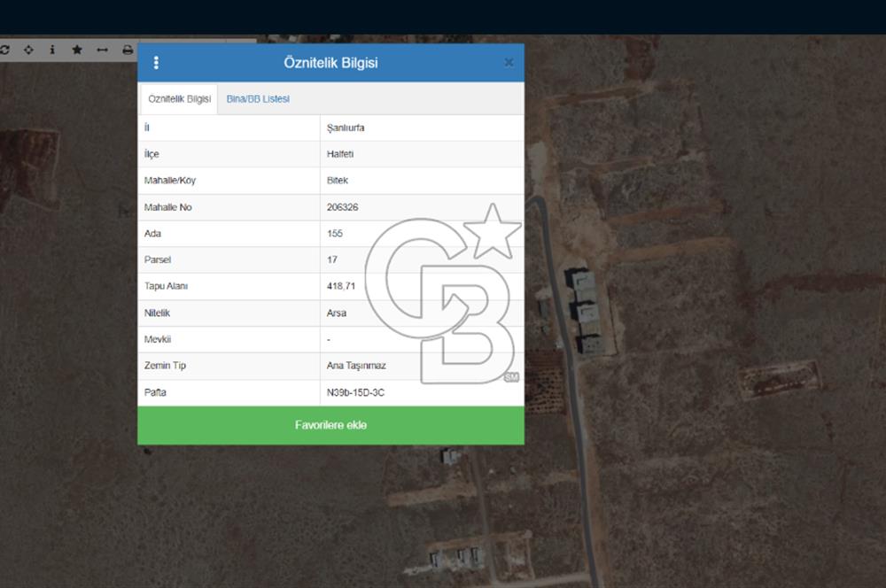886x588 pixels.
Task: Select the crosshair locate tool
Action: click(28, 50)
